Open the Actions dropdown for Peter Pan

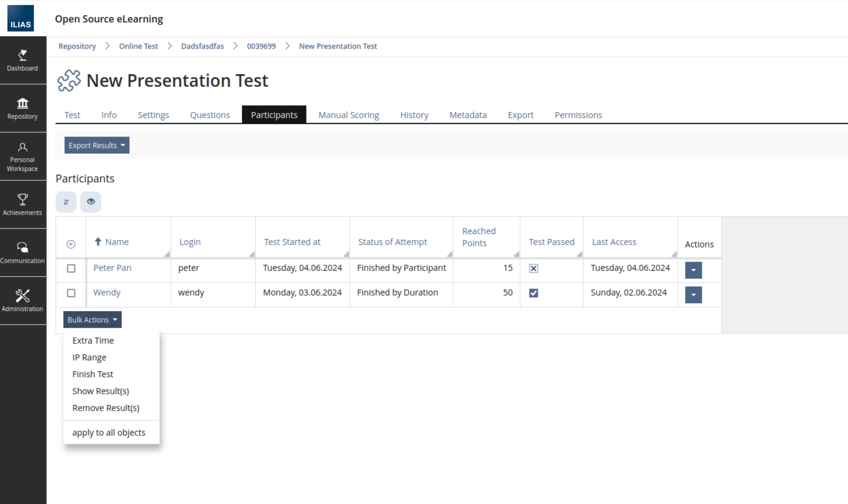(x=693, y=270)
